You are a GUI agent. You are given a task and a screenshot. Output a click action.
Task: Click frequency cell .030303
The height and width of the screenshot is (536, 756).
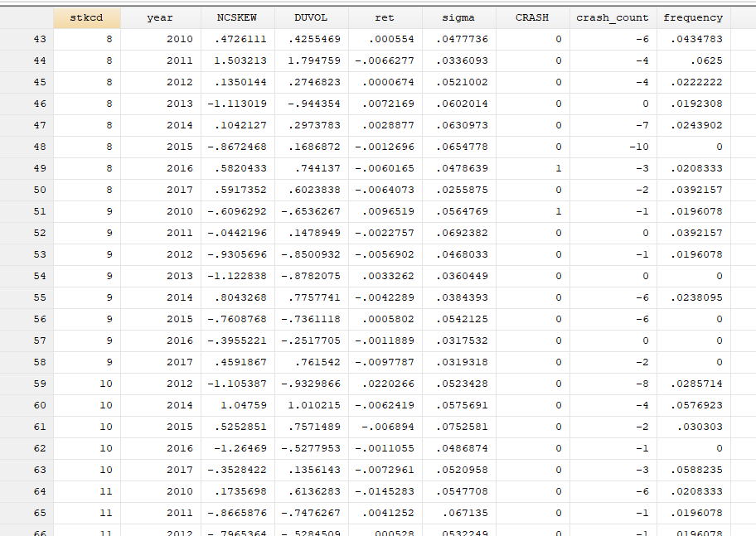coord(693,427)
